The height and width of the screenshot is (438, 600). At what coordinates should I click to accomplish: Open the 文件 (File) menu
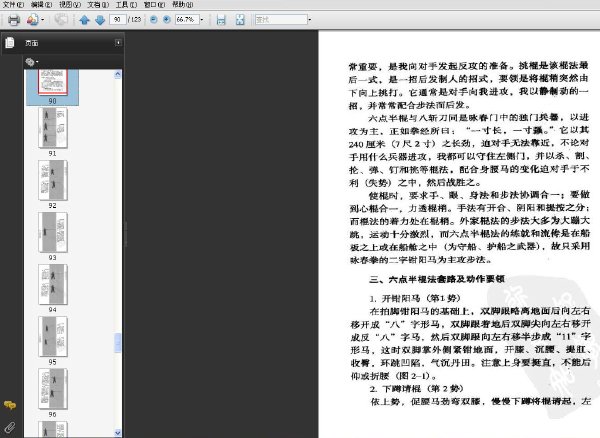click(13, 5)
